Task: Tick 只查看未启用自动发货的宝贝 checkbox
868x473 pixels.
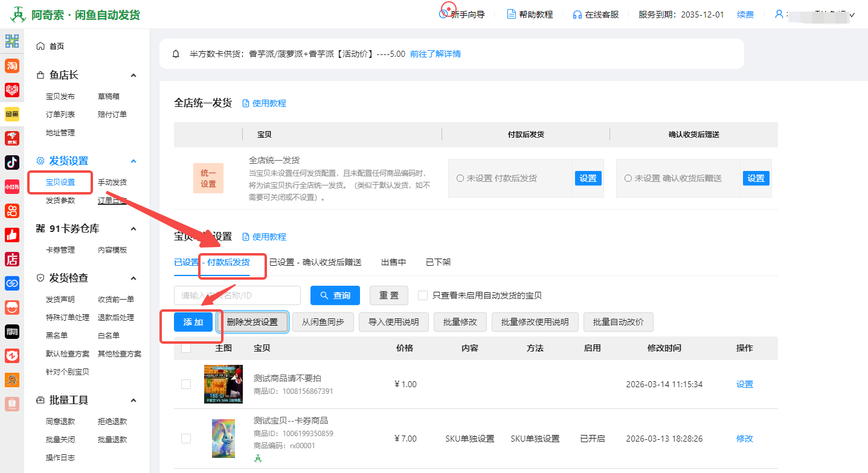Action: coord(423,295)
